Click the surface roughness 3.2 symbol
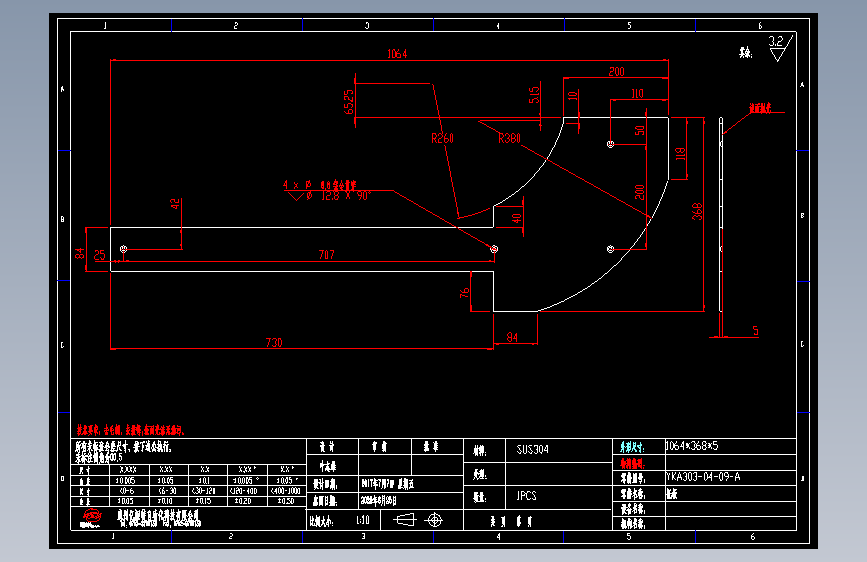 (x=781, y=48)
